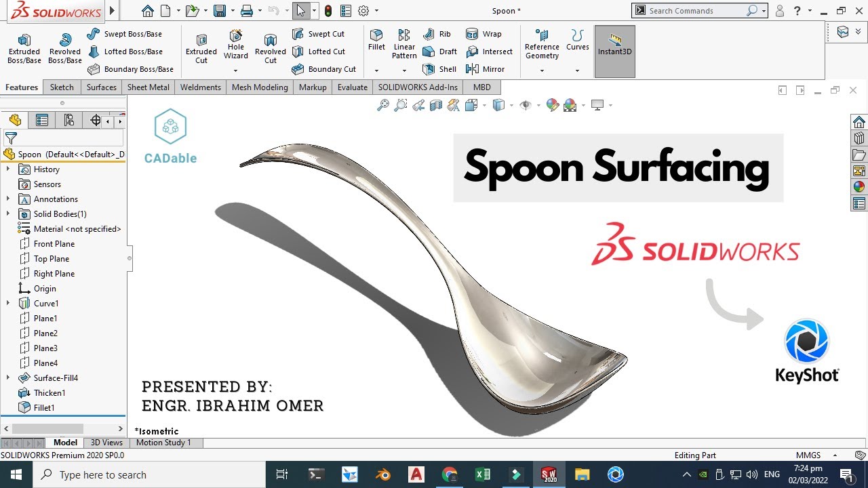Expand the Solid Bodies(1) node
Screen dimensions: 868x488
[x=8, y=214]
